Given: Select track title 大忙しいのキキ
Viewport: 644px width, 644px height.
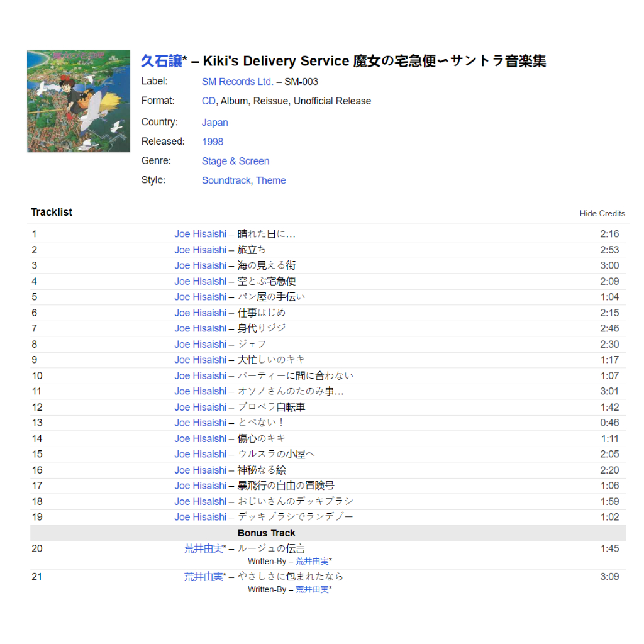Looking at the screenshot, I should (x=271, y=359).
